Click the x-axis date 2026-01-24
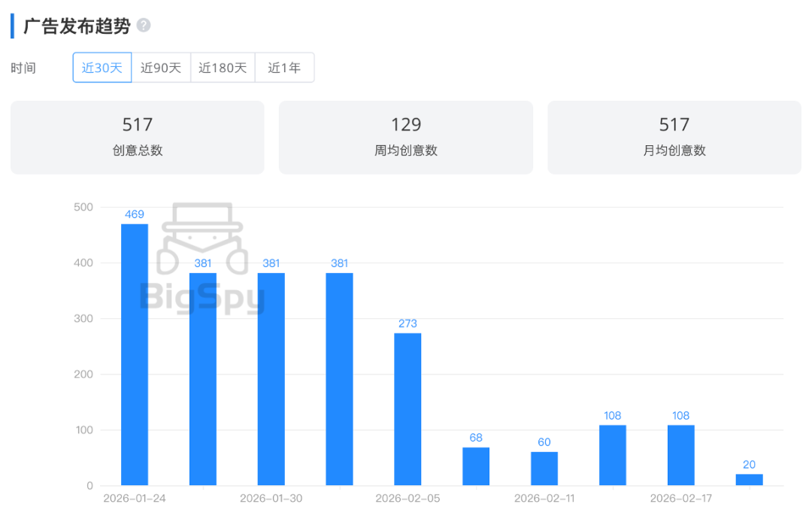 tap(133, 497)
